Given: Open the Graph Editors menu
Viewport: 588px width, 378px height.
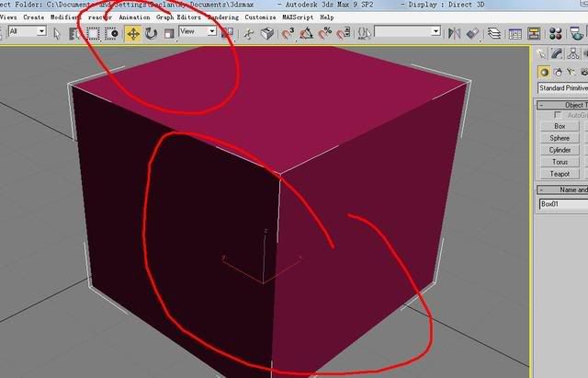Looking at the screenshot, I should point(178,17).
